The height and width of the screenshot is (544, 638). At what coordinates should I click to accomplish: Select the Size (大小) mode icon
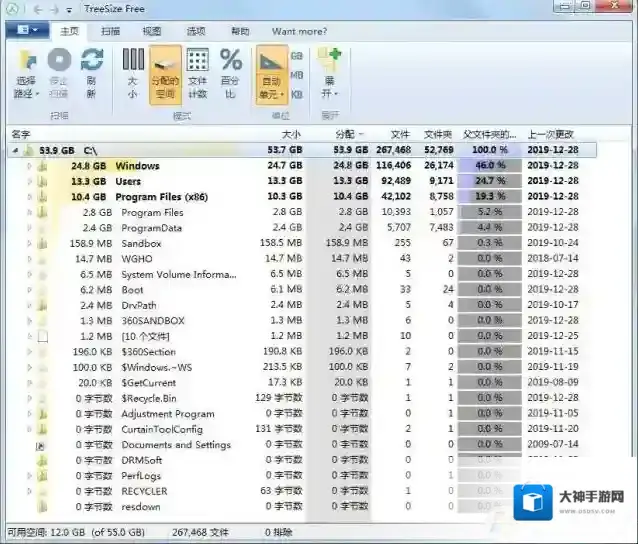click(x=133, y=61)
